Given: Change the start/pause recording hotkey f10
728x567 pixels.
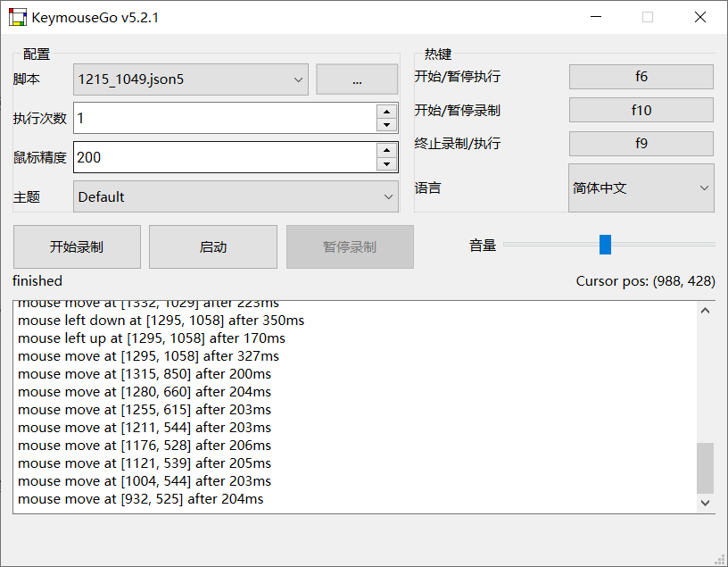Looking at the screenshot, I should tap(641, 110).
